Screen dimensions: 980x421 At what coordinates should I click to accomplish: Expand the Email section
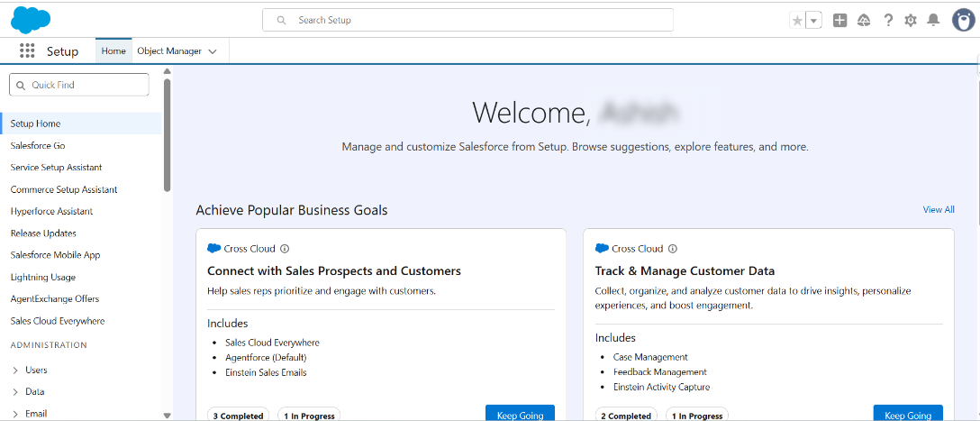point(15,414)
